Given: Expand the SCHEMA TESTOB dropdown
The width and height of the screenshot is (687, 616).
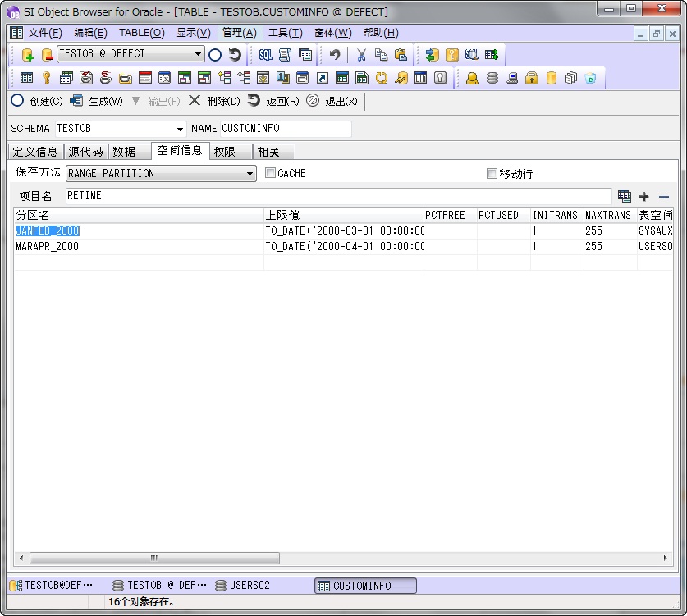Looking at the screenshot, I should pyautogui.click(x=180, y=129).
